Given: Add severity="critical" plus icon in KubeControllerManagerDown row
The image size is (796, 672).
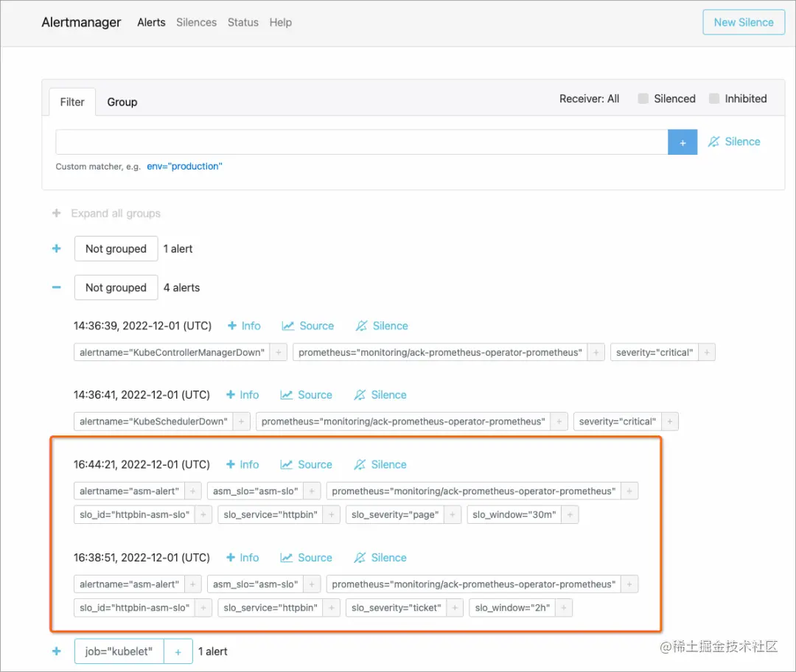Looking at the screenshot, I should tap(707, 352).
